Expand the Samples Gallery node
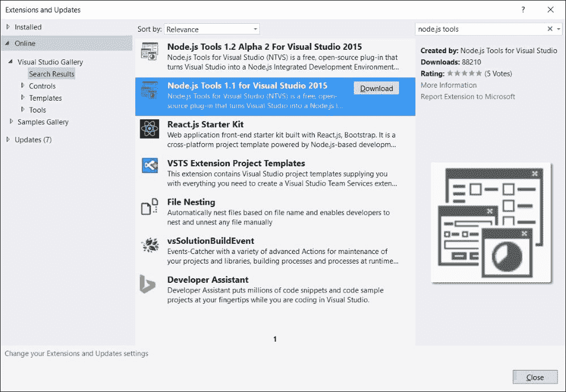The width and height of the screenshot is (566, 392). [11, 122]
